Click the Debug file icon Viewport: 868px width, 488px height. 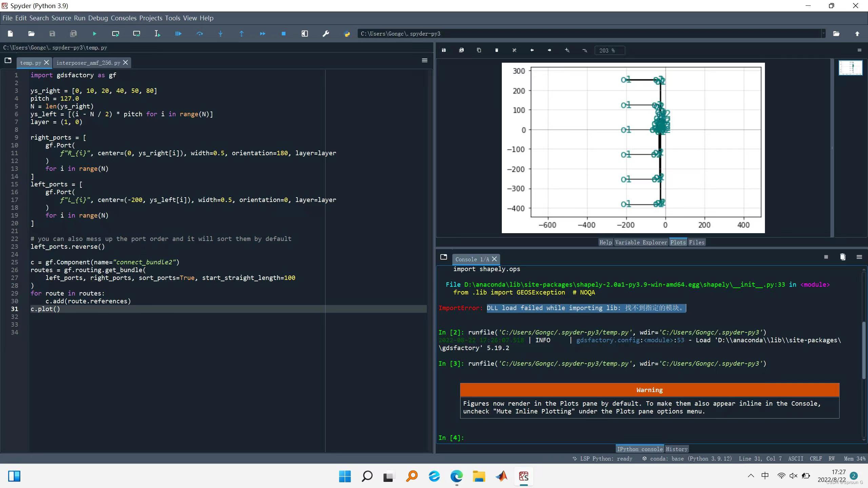[x=178, y=34]
